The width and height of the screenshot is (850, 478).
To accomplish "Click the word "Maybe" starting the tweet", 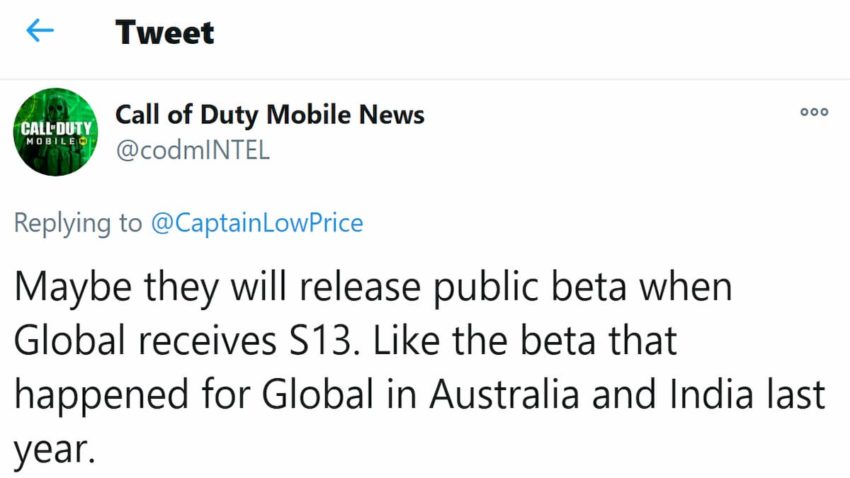I will [x=68, y=290].
